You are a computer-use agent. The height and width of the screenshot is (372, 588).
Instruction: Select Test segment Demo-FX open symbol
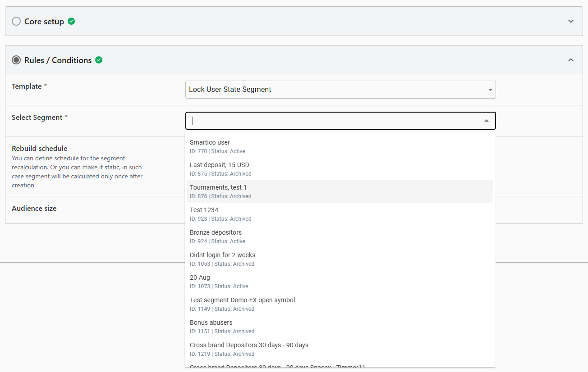click(340, 304)
